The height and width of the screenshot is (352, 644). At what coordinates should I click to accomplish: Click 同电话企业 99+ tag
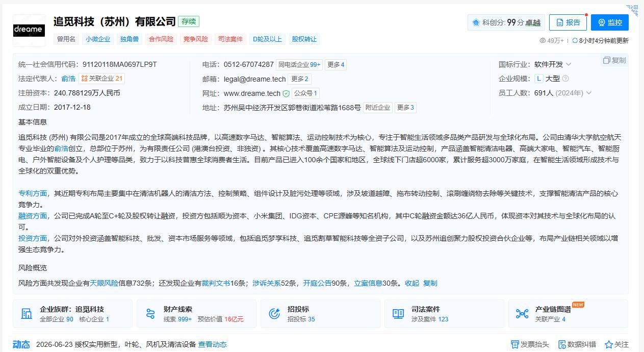coord(299,65)
